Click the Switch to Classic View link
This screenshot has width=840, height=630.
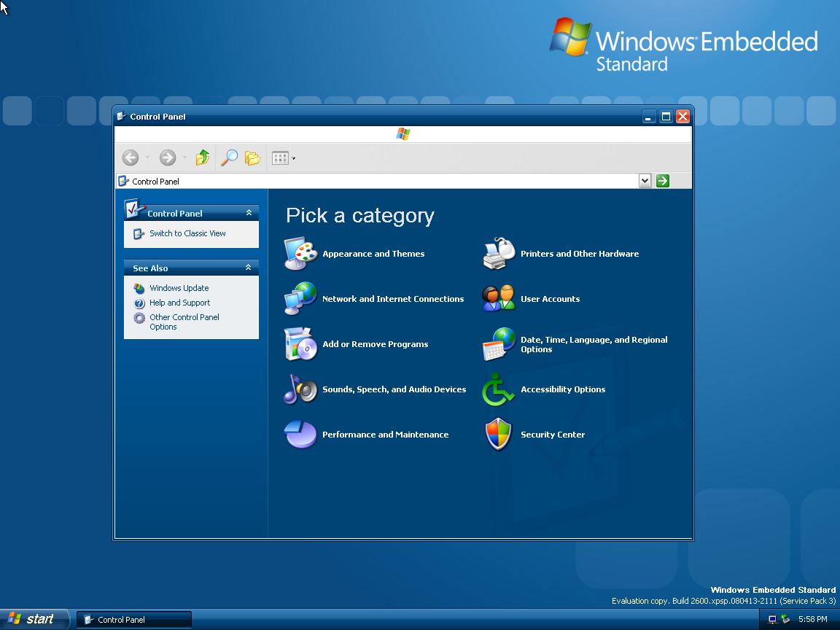[x=187, y=233]
